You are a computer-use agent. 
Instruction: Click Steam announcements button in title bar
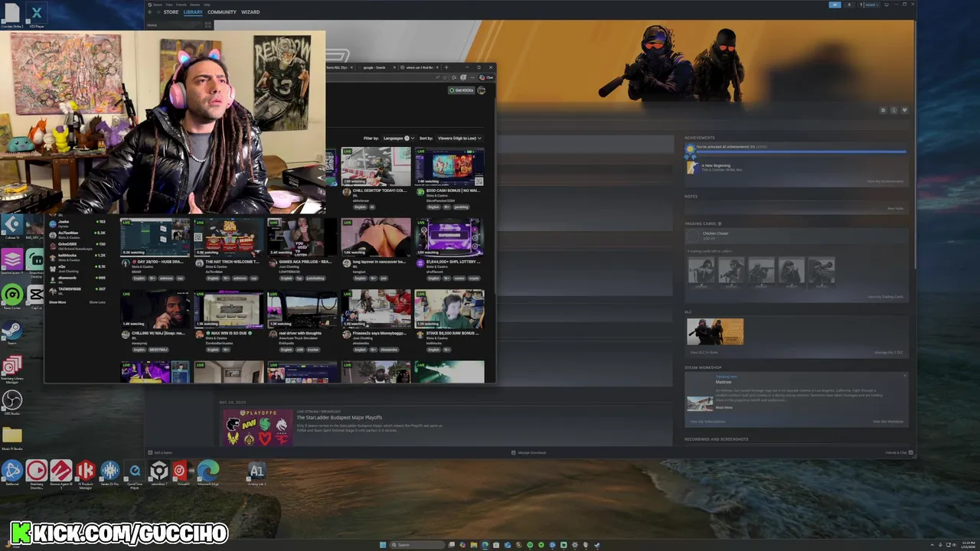(x=835, y=5)
